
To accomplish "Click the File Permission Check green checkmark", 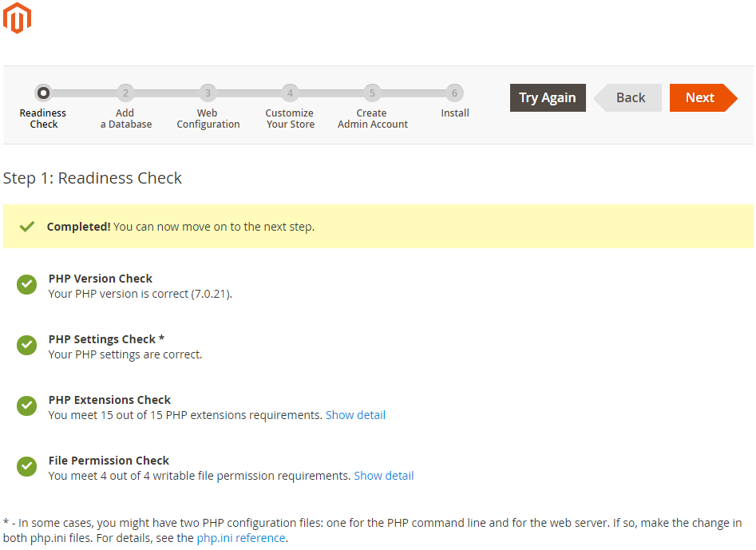I will 27,467.
